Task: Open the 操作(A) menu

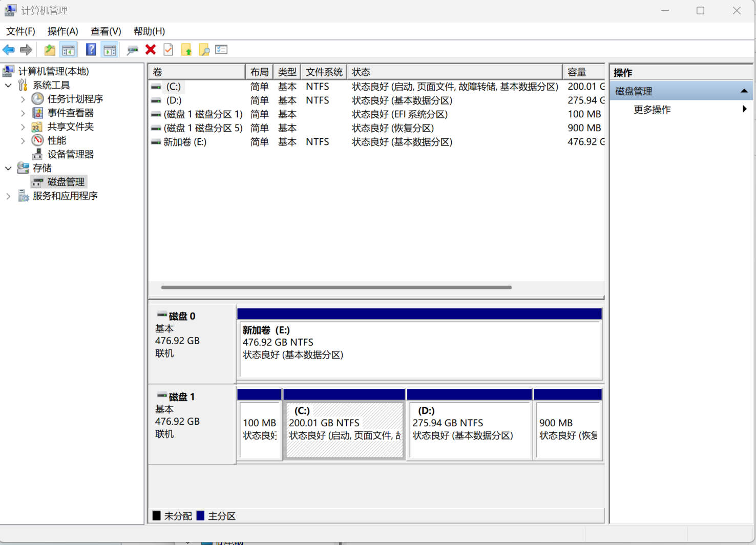Action: [62, 31]
